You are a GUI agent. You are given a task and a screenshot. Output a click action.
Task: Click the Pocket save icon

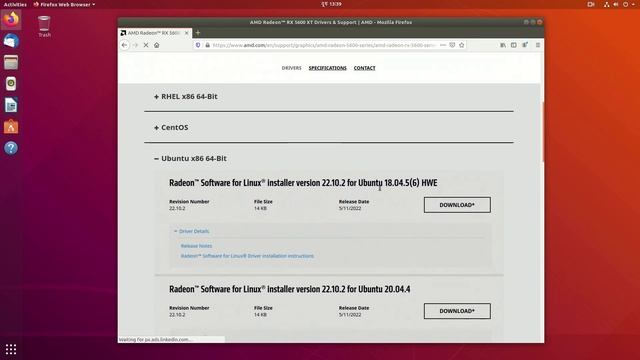tap(452, 45)
